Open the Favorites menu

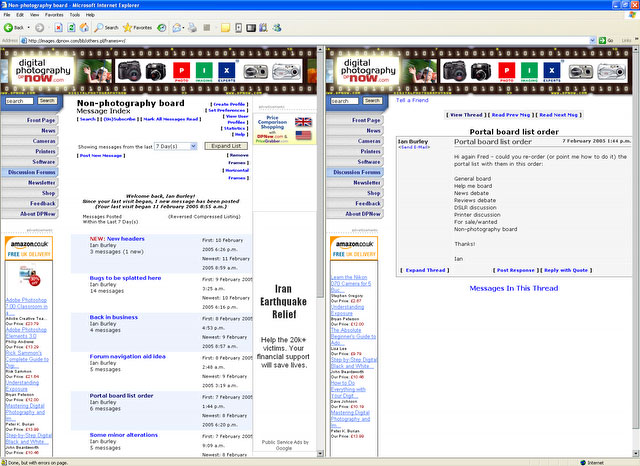pyautogui.click(x=53, y=15)
